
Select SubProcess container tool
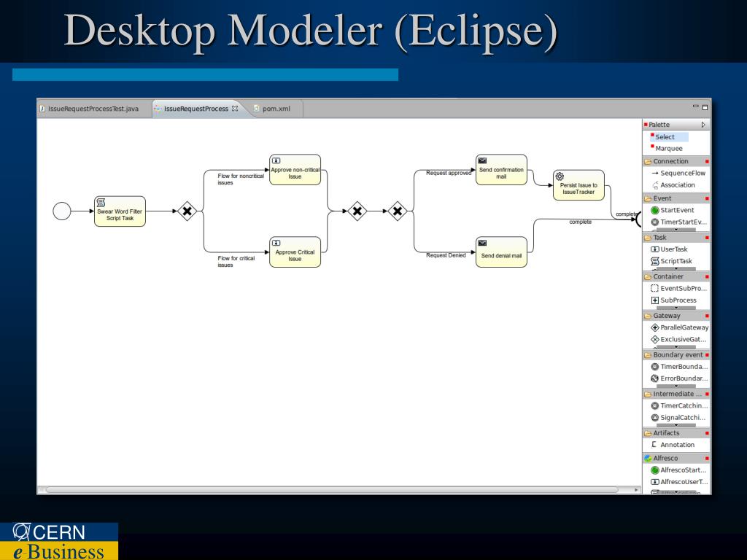pos(673,300)
